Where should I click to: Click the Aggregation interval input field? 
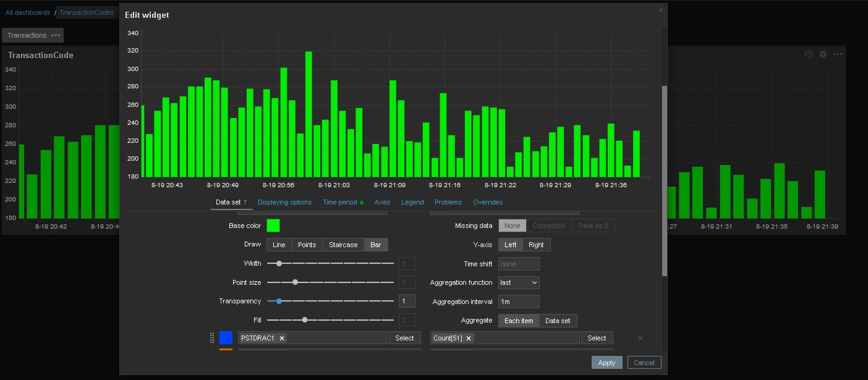click(x=519, y=302)
